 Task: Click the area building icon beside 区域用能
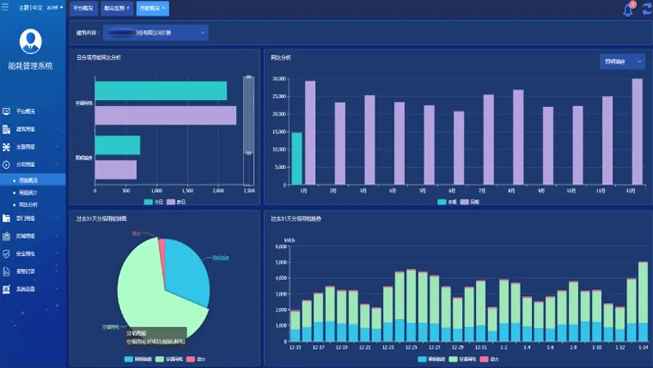(x=6, y=236)
